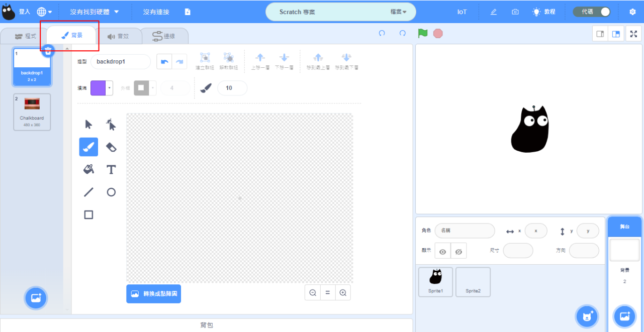Select the Reshape tool
This screenshot has width=644, height=332.
pyautogui.click(x=111, y=125)
